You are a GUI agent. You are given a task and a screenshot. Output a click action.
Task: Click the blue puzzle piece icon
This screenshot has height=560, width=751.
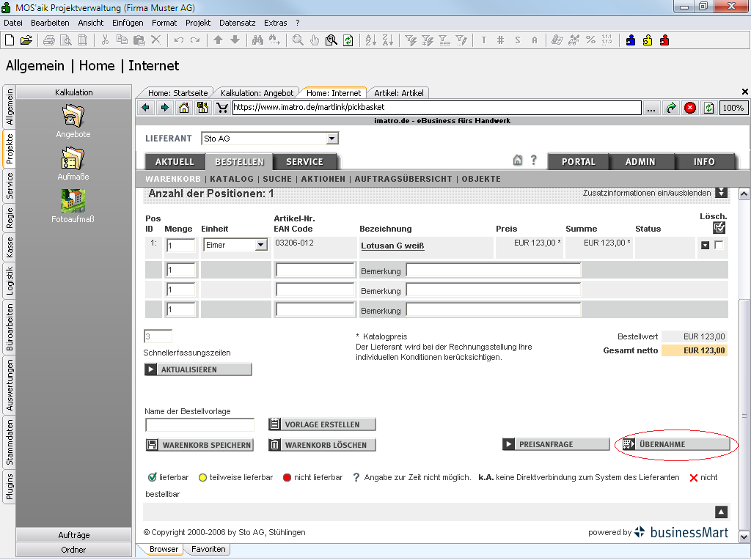pyautogui.click(x=631, y=40)
